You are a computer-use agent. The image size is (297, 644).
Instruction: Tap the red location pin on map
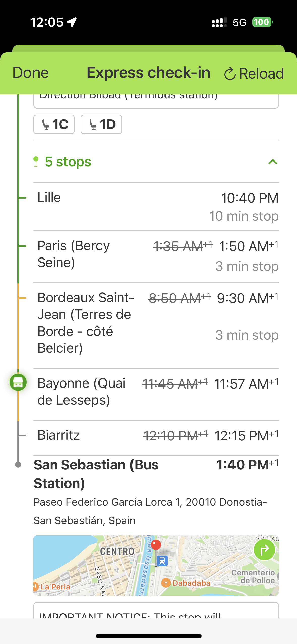click(156, 545)
